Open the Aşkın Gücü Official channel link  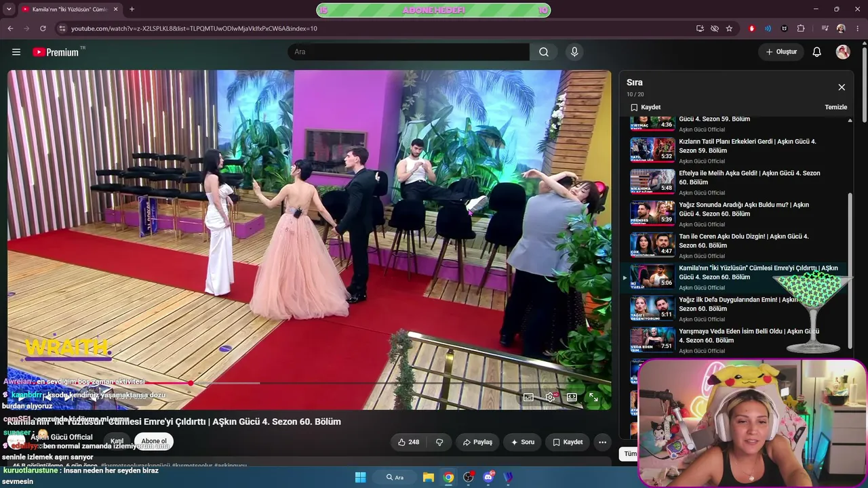click(61, 437)
